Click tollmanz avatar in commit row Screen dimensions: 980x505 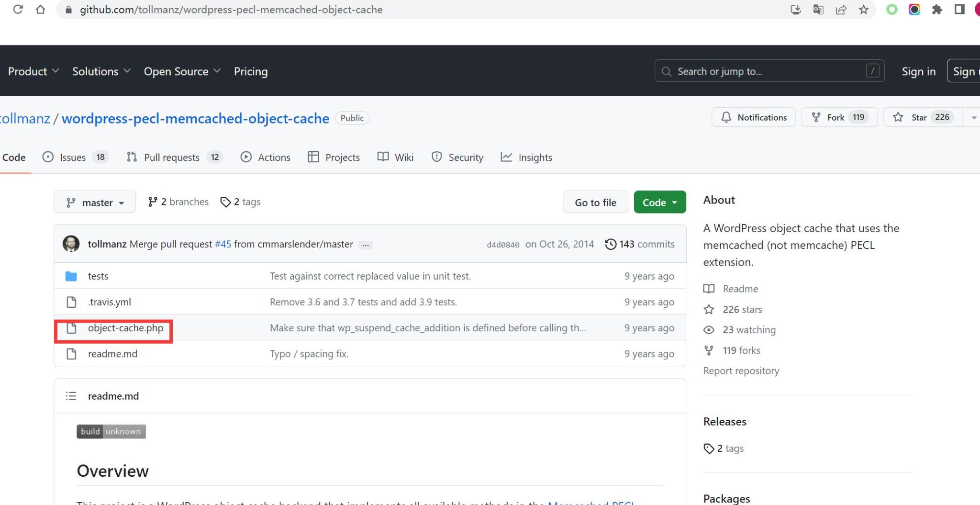(x=71, y=244)
